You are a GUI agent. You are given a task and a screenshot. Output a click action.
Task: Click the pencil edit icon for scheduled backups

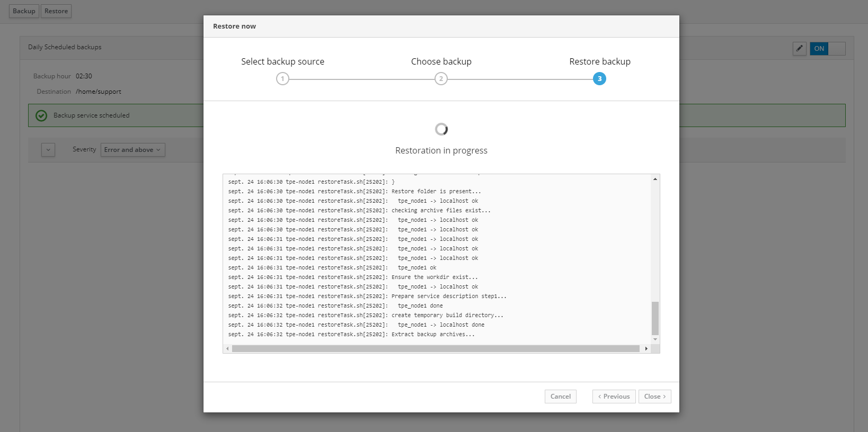(799, 49)
